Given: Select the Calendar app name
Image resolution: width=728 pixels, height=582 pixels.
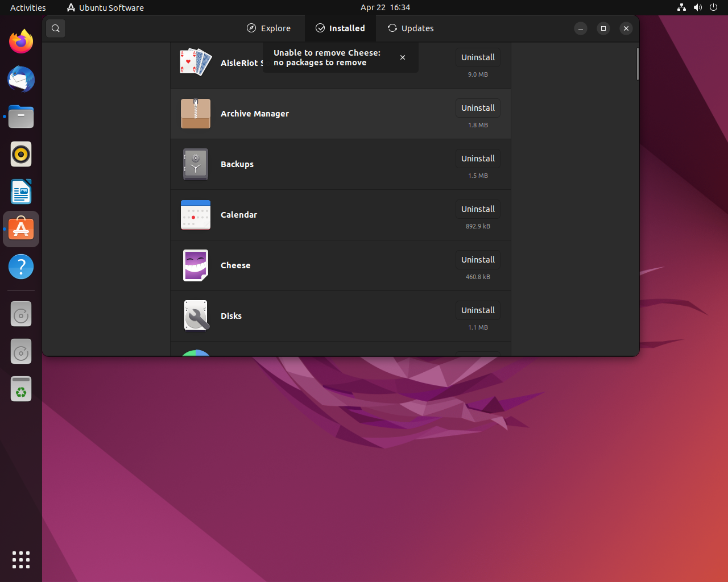Looking at the screenshot, I should 239,215.
